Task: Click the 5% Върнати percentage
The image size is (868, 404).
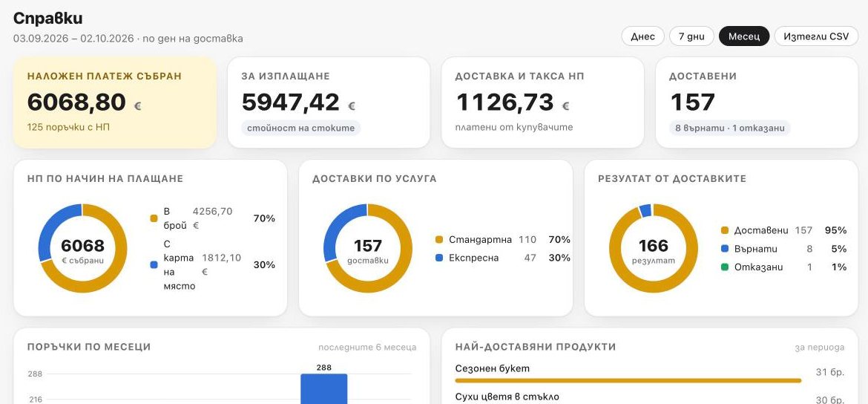Action: [839, 249]
